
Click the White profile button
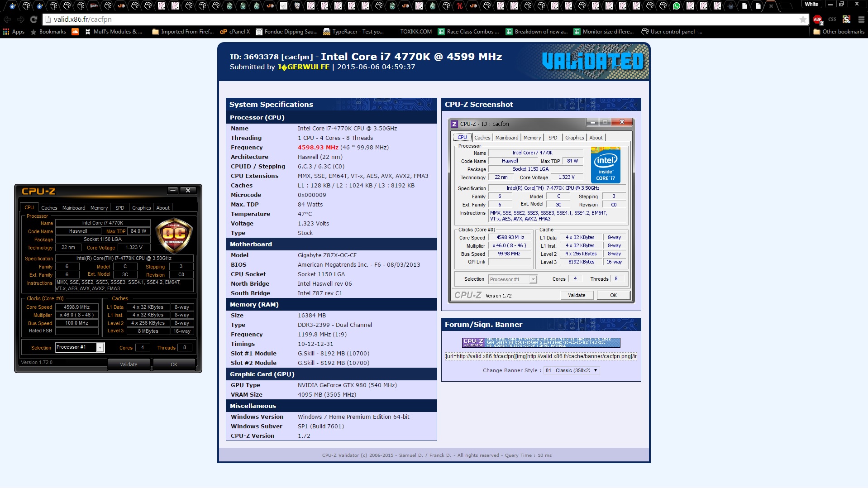811,4
